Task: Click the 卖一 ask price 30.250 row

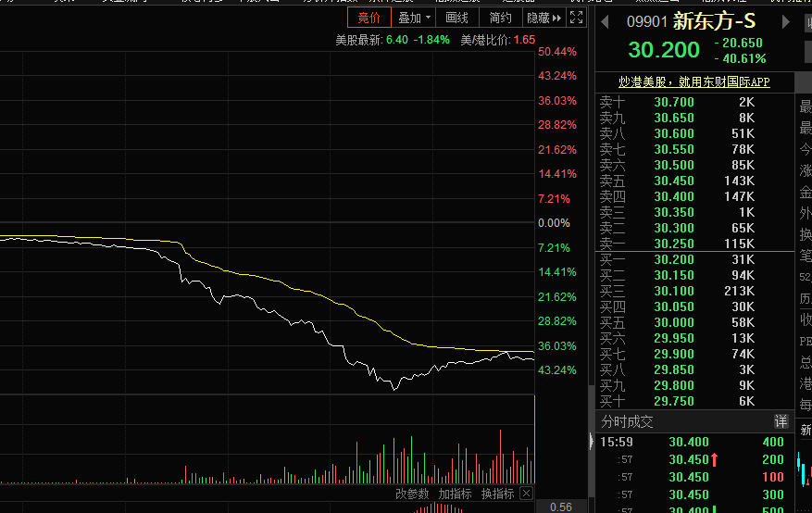Action: (694, 244)
